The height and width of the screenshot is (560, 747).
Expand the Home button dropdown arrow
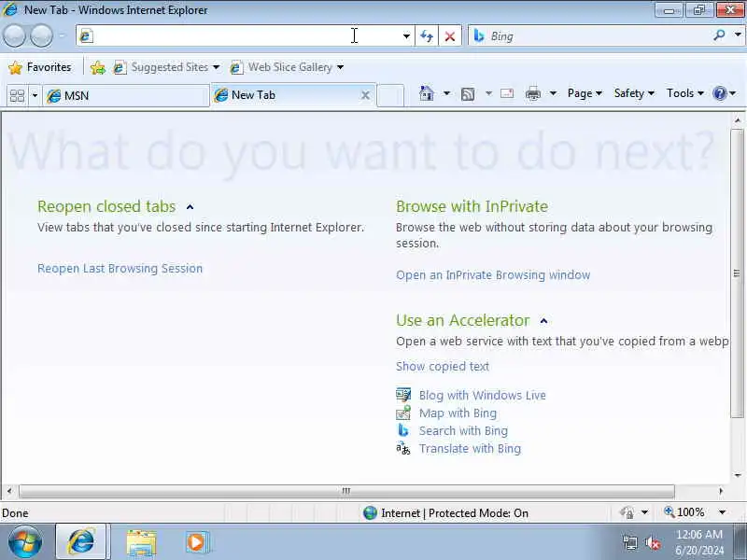click(446, 93)
